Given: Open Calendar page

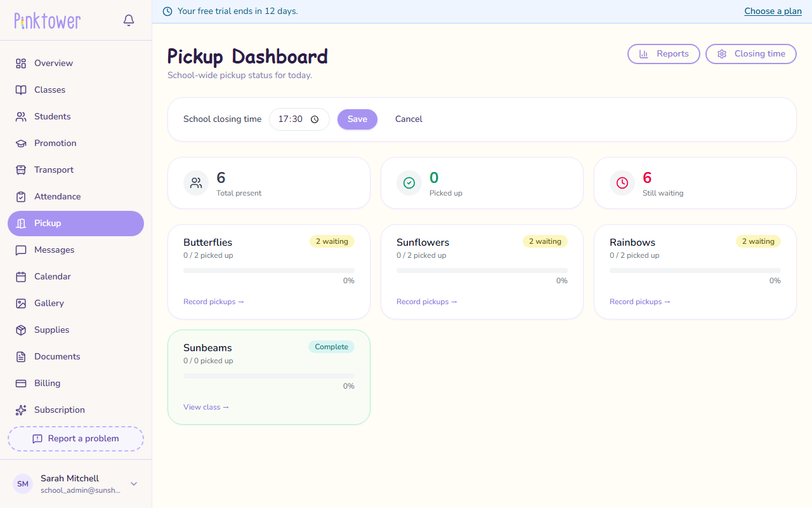Looking at the screenshot, I should pos(75,277).
